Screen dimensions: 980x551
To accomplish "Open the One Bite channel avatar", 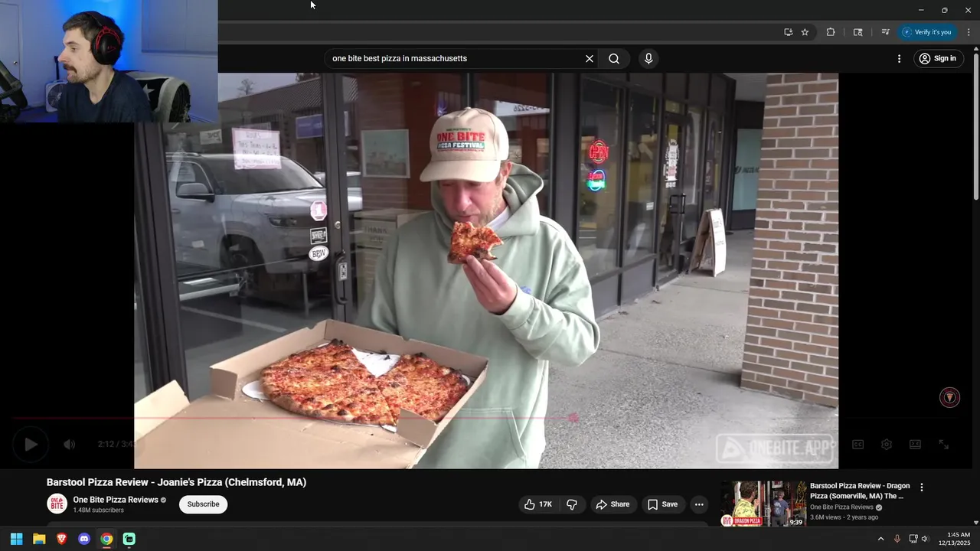I will coord(57,504).
